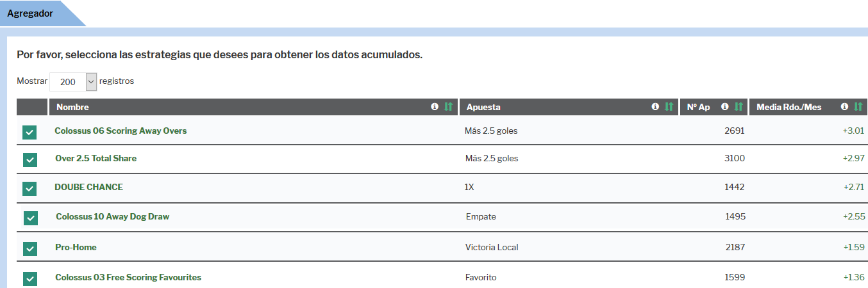The width and height of the screenshot is (868, 288).
Task: Toggle Colossus 10 Away Dog Draw checkbox
Action: (31, 218)
